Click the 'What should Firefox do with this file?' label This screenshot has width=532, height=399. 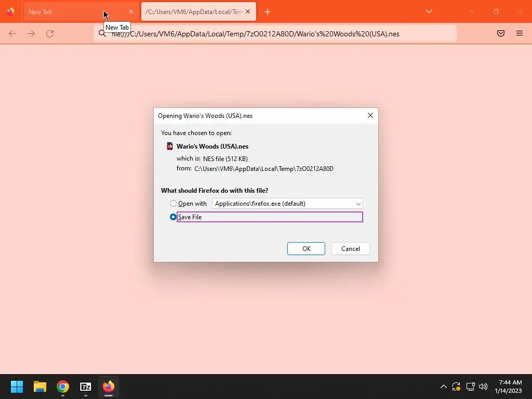215,190
